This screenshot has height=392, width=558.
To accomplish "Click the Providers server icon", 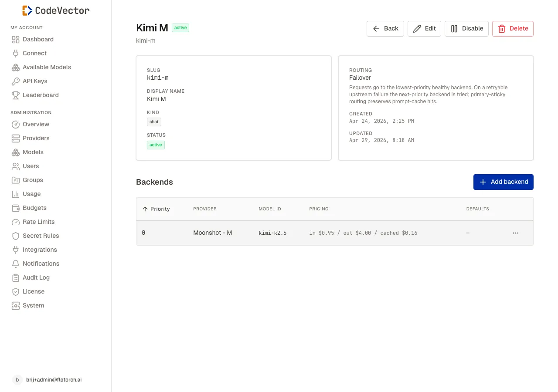I will click(x=16, y=138).
